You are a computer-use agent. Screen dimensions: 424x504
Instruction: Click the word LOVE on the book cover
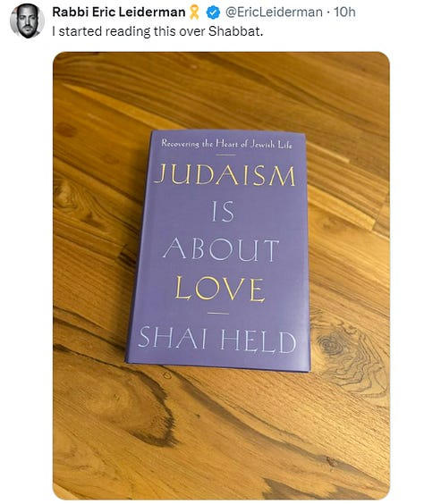coord(220,289)
